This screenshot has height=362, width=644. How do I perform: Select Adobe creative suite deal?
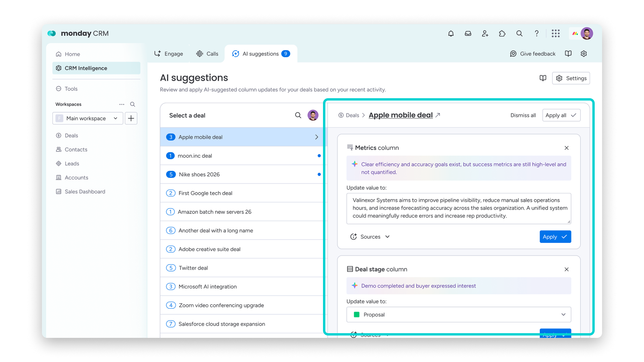click(241, 249)
